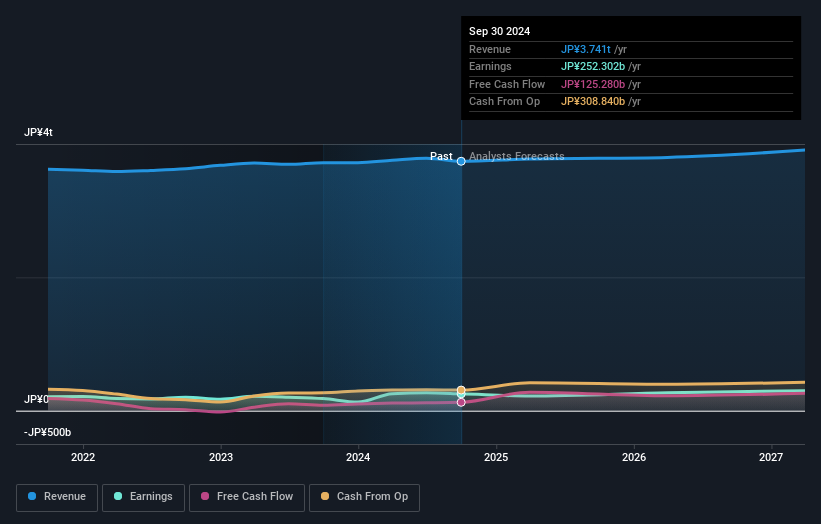Click the Cash From Op row label in tooltip
821x524 pixels.
504,102
